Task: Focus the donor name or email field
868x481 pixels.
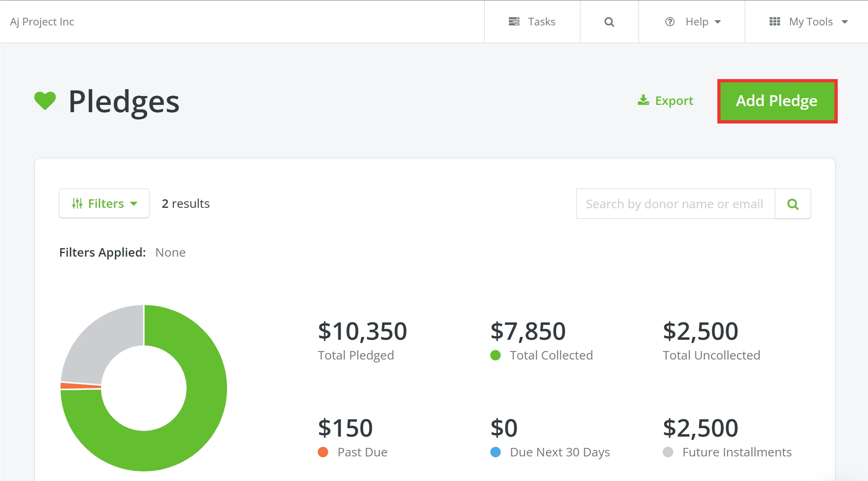Action: tap(675, 204)
